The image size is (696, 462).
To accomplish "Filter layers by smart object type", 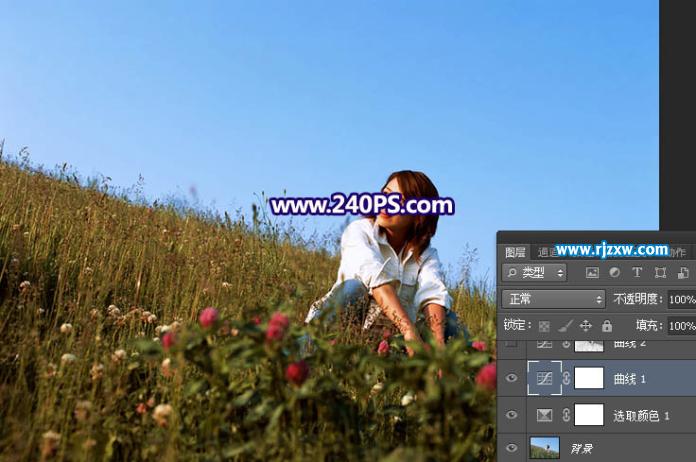I will (x=683, y=272).
